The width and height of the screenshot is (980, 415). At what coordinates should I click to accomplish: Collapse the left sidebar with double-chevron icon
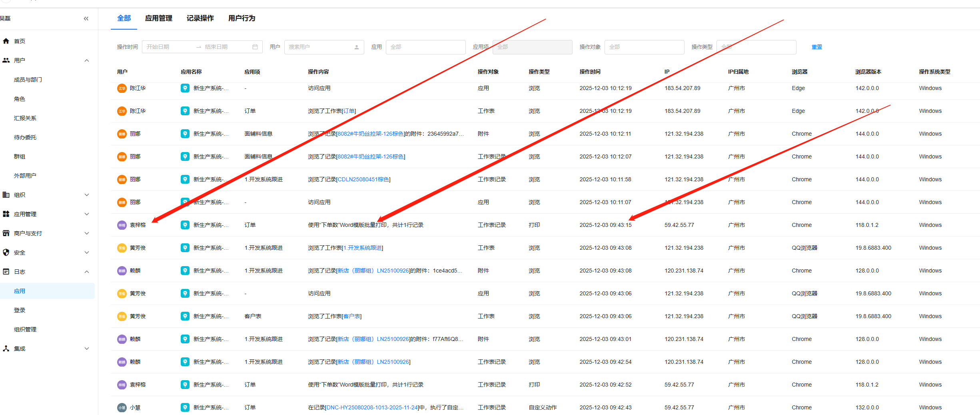86,18
